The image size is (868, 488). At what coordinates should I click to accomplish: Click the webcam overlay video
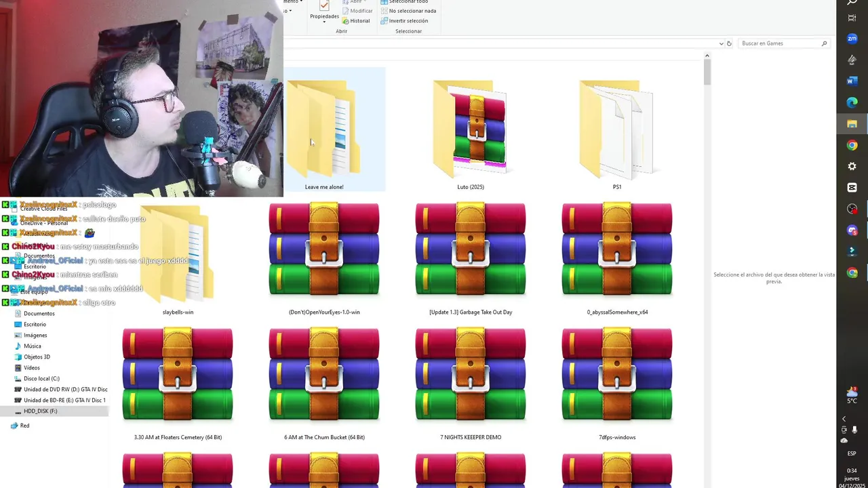[x=141, y=98]
